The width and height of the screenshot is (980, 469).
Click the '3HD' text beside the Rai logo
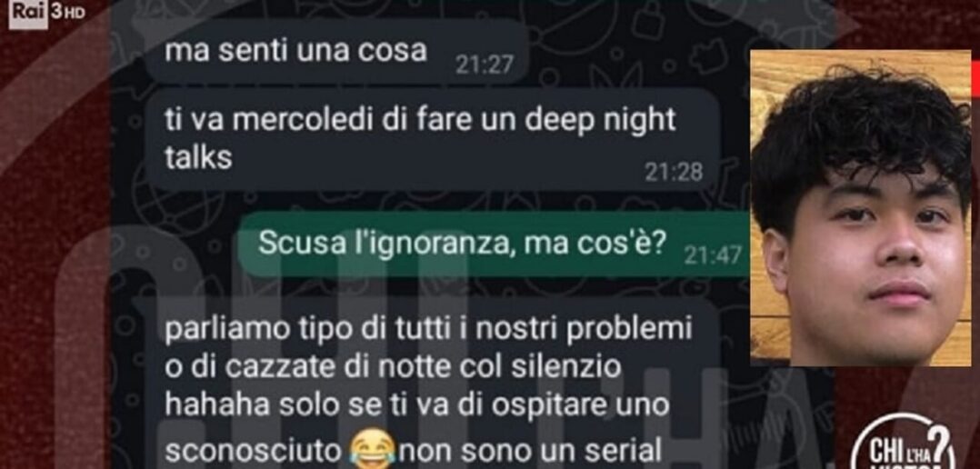point(67,13)
